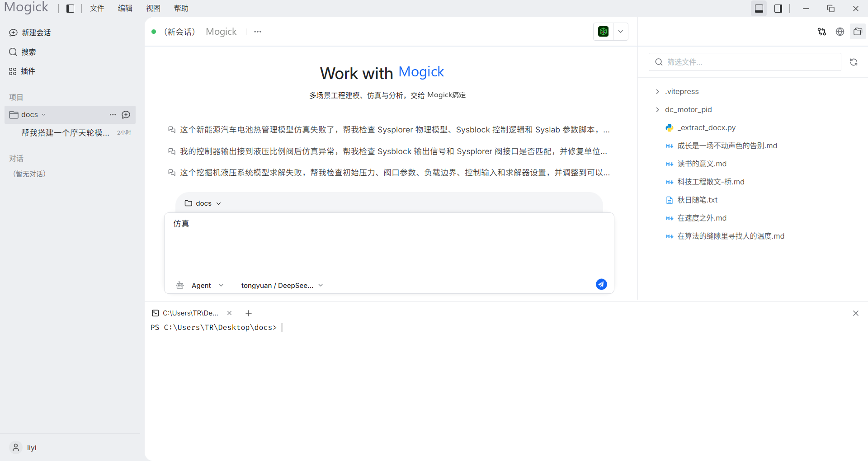Toggle the left sidebar panel icon

click(x=70, y=9)
